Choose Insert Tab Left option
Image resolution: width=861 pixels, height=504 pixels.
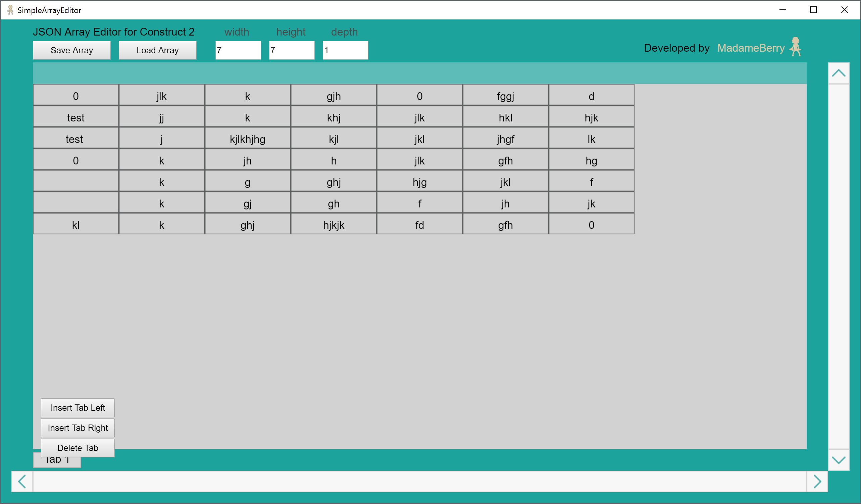tap(78, 408)
